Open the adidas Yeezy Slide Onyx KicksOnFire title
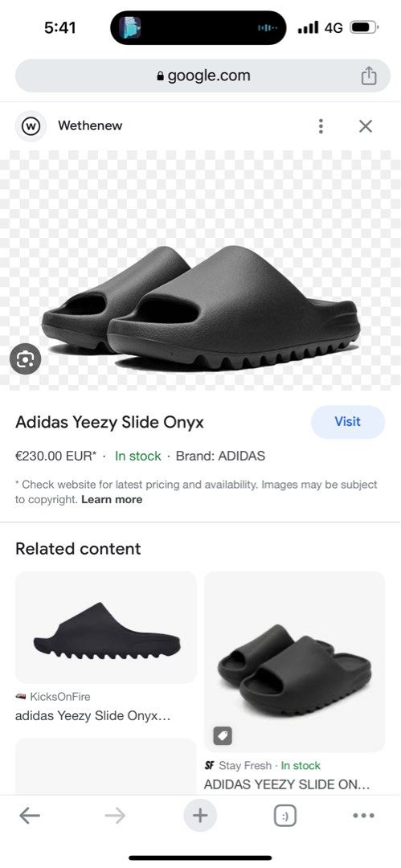This screenshot has height=868, width=401. coord(92,716)
